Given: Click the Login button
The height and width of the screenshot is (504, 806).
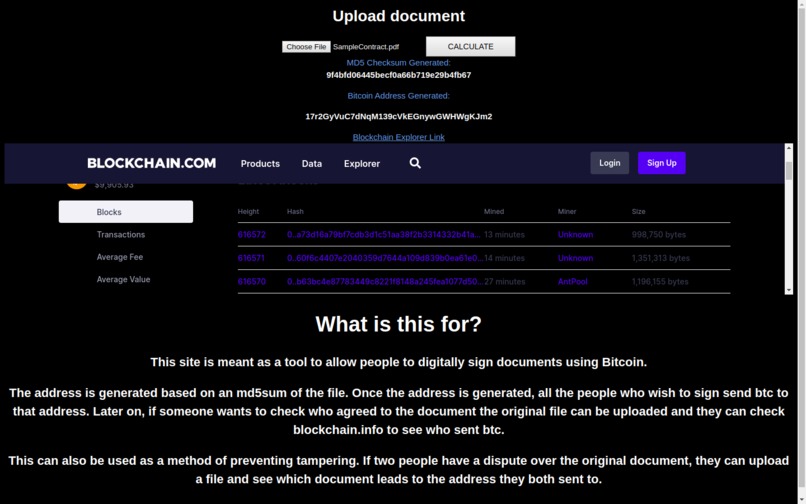Looking at the screenshot, I should click(x=609, y=163).
